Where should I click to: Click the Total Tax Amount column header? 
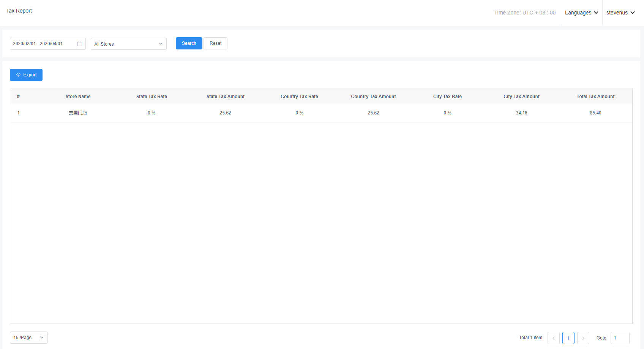click(595, 97)
